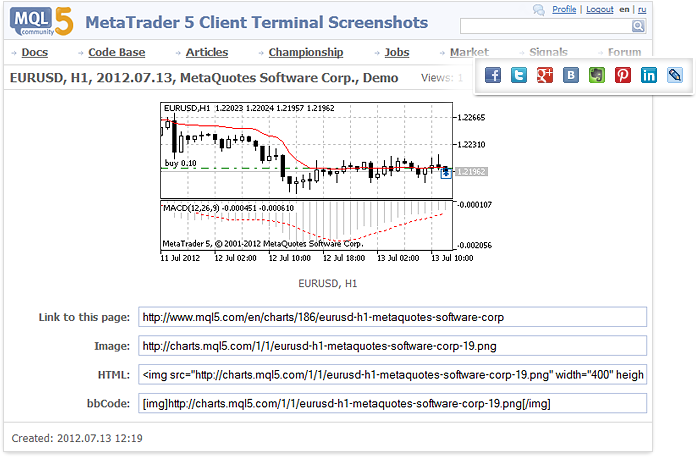This screenshot has height=457, width=696.
Task: Click the EURUSD, H1 caption below chart
Action: [328, 284]
